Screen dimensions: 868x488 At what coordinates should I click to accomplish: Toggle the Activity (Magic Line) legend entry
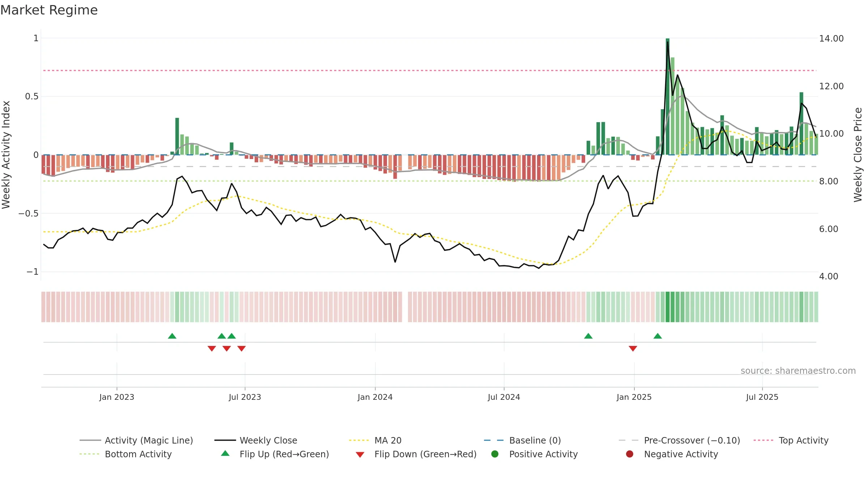tap(136, 440)
